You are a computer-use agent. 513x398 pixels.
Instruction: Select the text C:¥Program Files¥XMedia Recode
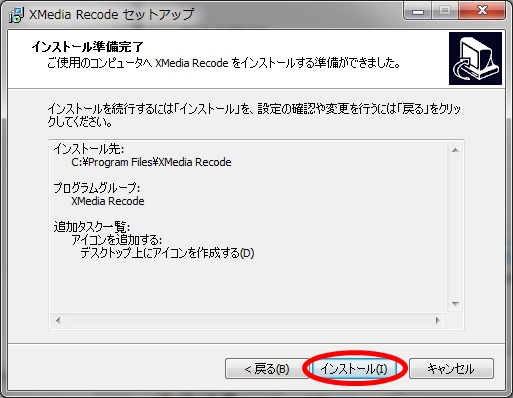pos(151,162)
